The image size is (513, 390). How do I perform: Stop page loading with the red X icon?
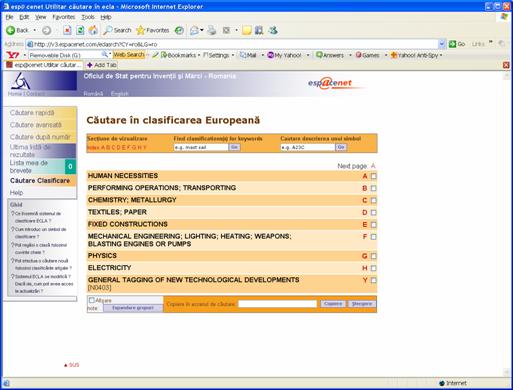(x=67, y=30)
